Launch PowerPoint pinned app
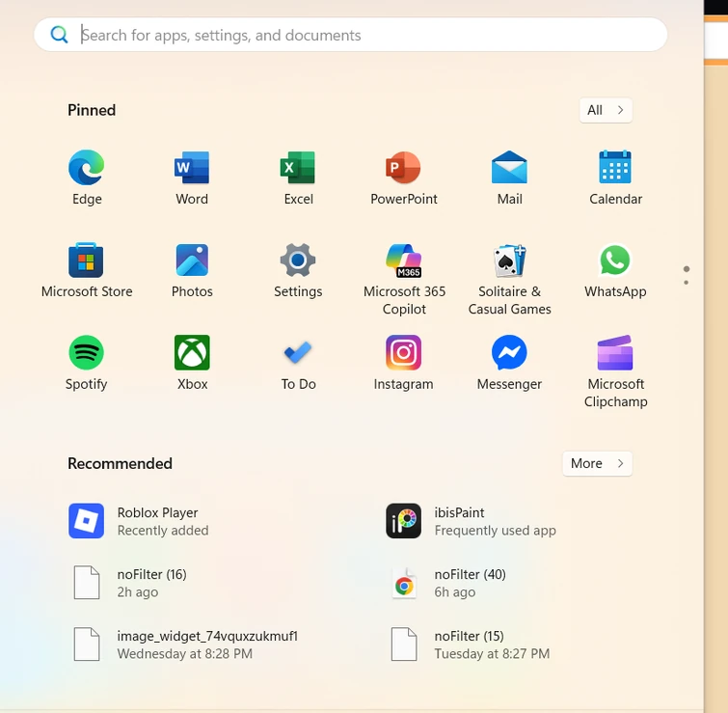 coord(403,178)
